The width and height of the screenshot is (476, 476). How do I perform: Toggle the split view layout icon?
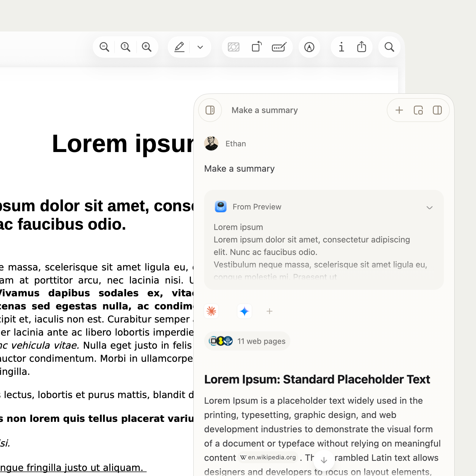[437, 110]
